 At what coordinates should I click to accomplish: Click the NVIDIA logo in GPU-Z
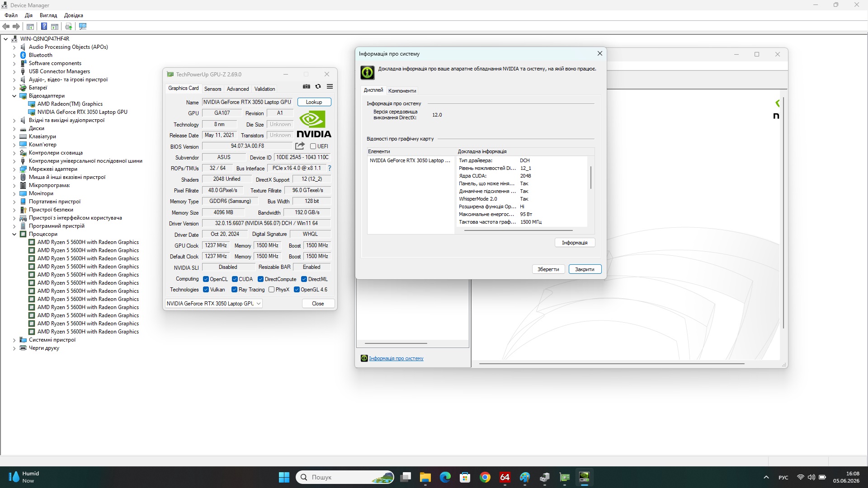[314, 125]
